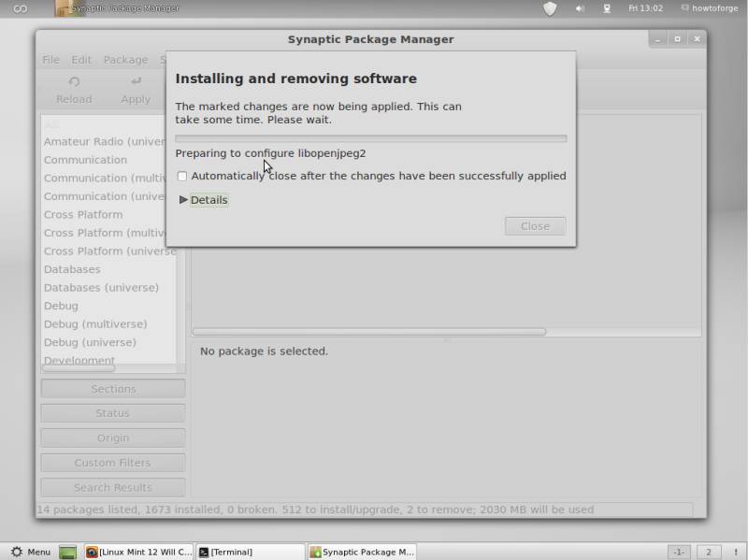748x560 pixels.
Task: Open the Edit menu
Action: (x=81, y=60)
